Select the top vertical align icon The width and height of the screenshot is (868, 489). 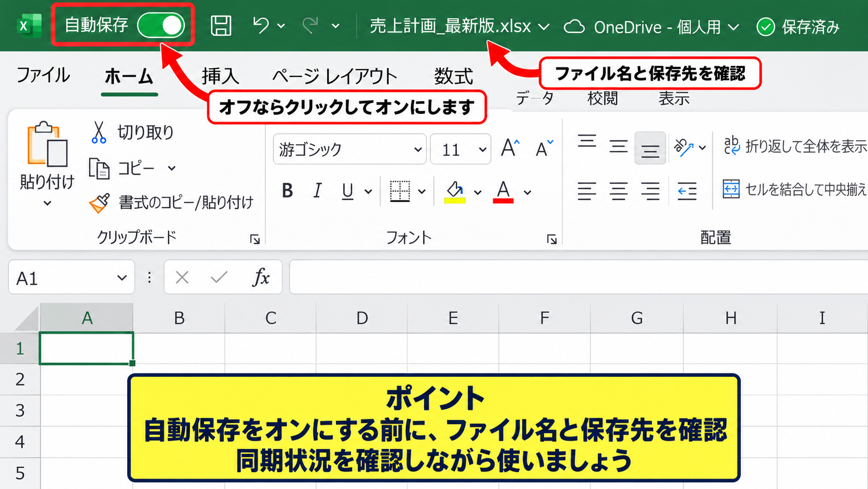(x=587, y=141)
